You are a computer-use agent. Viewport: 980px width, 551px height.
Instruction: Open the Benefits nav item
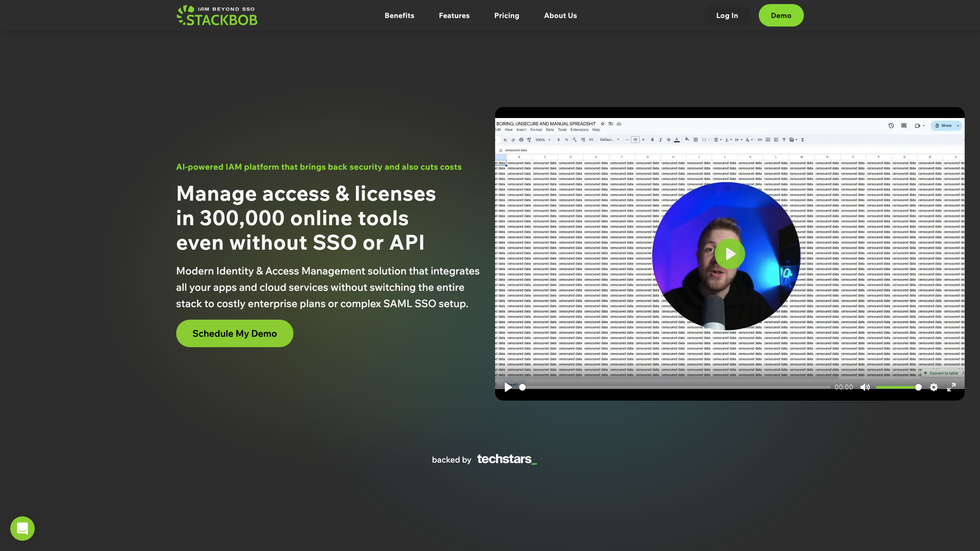click(399, 16)
